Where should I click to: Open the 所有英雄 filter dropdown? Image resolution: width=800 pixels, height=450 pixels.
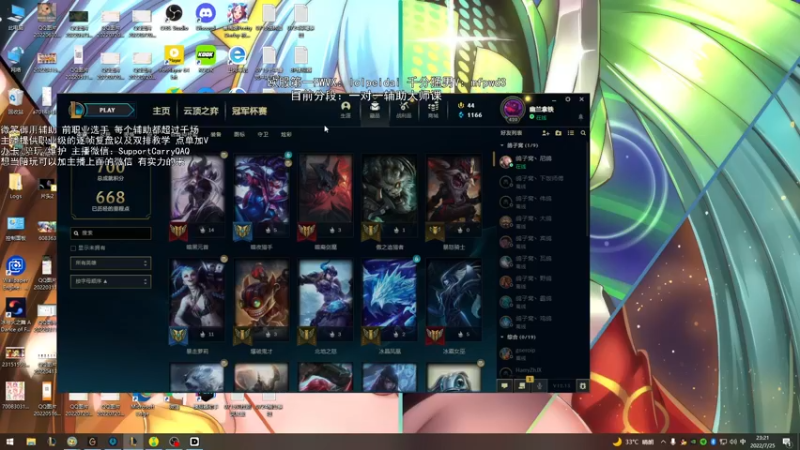(111, 263)
